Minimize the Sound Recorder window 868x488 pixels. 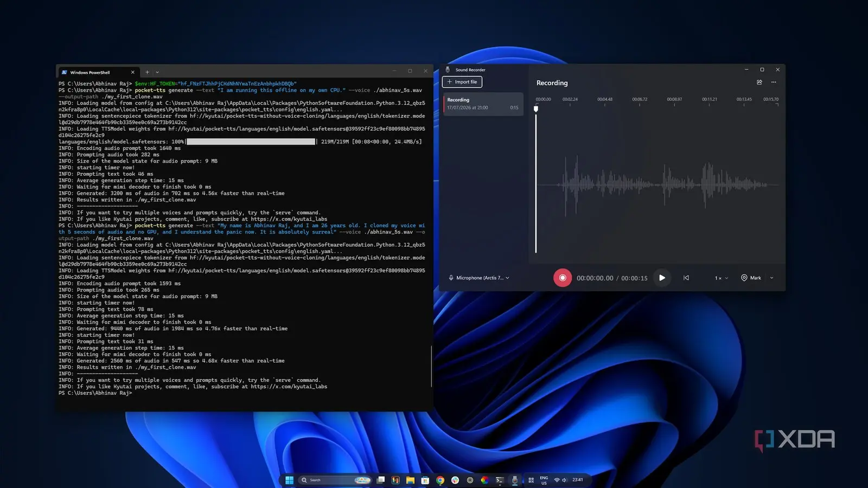pyautogui.click(x=746, y=69)
